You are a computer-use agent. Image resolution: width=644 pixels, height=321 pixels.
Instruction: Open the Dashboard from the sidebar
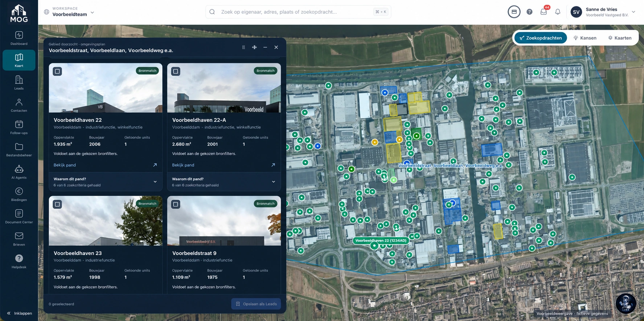coord(19,38)
